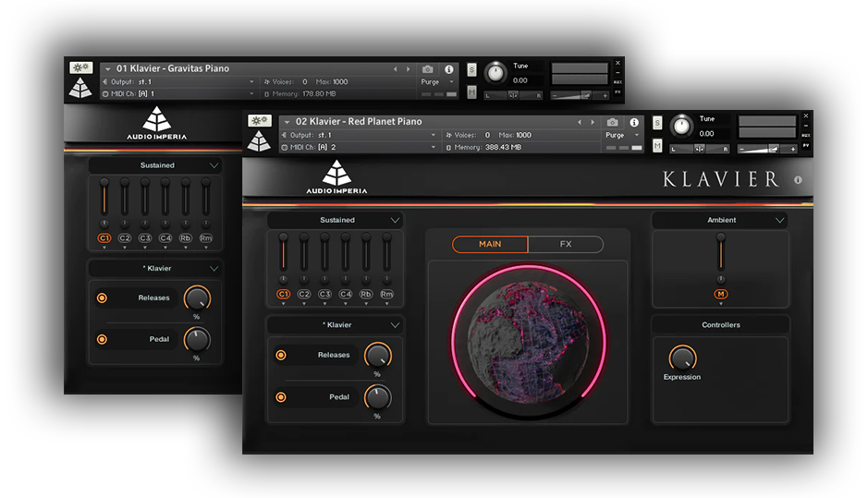Screen dimensions: 868x498
Task: Click previous instrument arrow in Gravitas Piano
Action: click(396, 69)
